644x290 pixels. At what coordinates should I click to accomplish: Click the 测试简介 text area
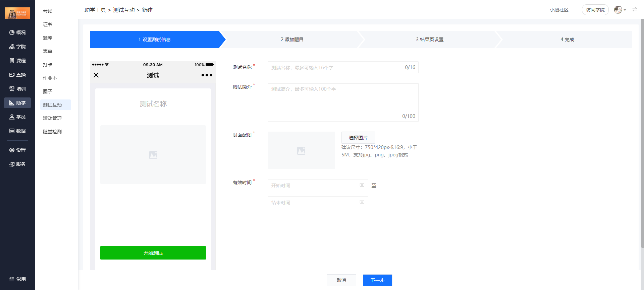coord(343,102)
